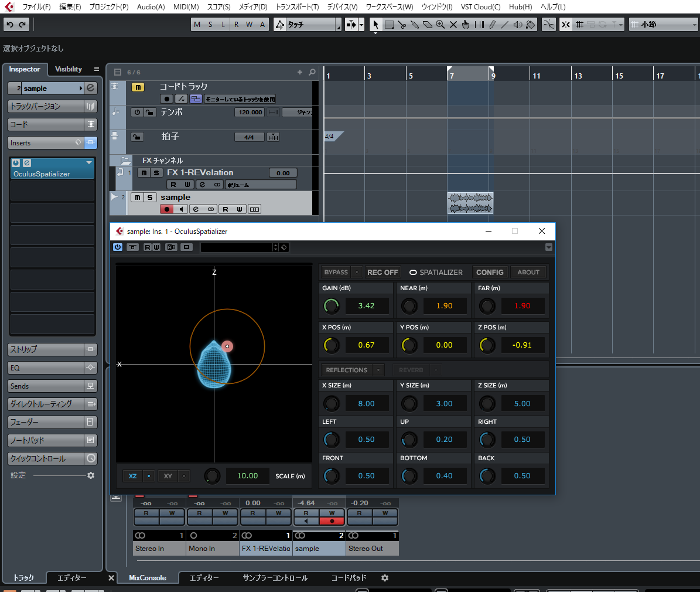Toggle Snap to Zero Crossing icon
This screenshot has width=700, height=592.
(549, 25)
